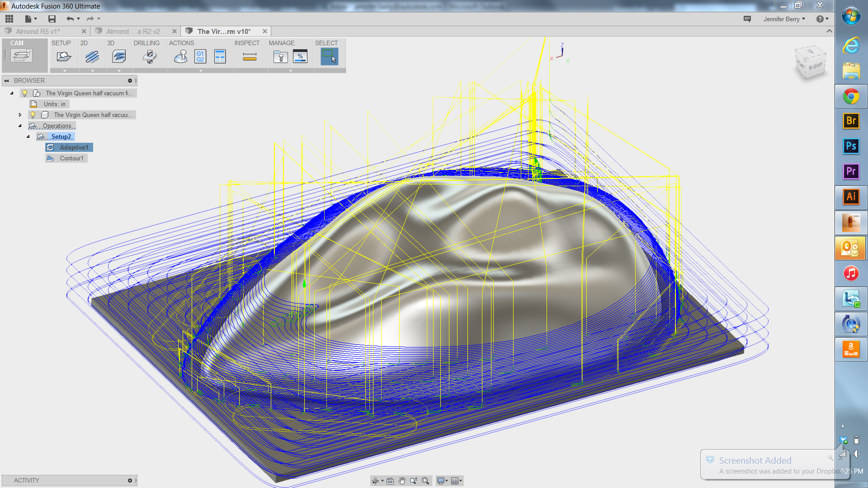
Task: Expand The Virgin Queen component in browser
Action: pyautogui.click(x=20, y=115)
